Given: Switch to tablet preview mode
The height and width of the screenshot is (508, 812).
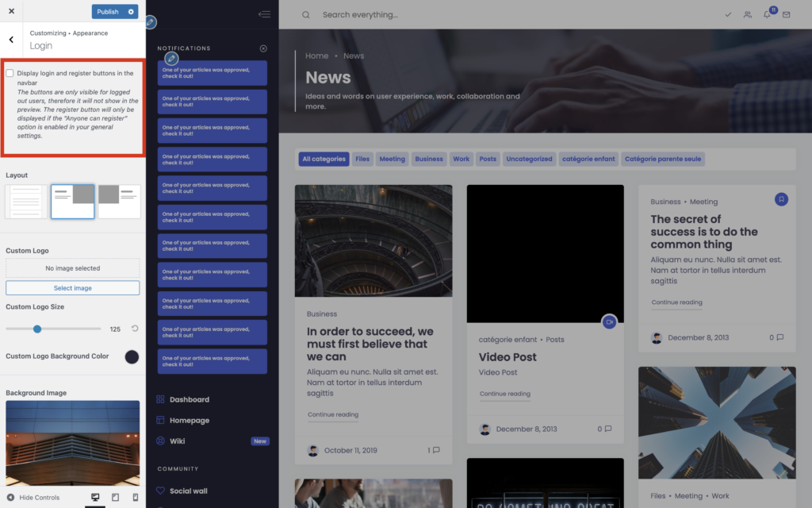Looking at the screenshot, I should [116, 497].
